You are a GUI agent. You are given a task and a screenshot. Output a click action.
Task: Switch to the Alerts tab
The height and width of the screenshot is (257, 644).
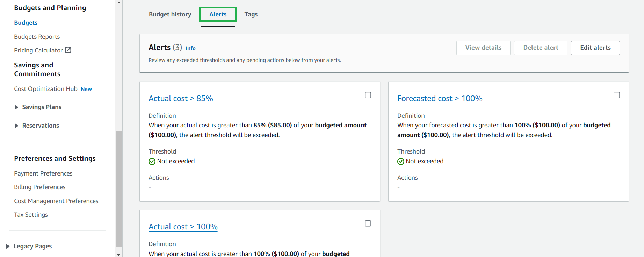(218, 14)
